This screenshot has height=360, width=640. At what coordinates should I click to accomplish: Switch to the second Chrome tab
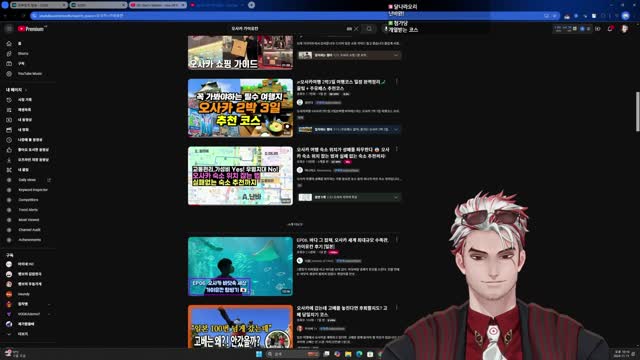pos(98,5)
